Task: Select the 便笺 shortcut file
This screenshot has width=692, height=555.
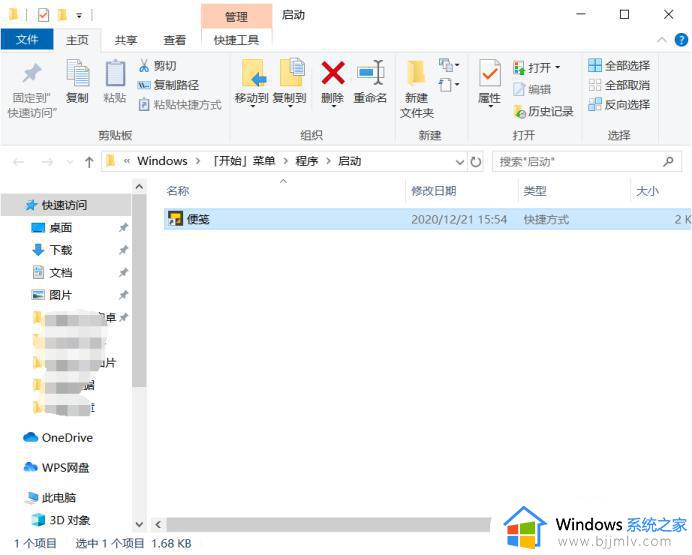Action: (x=427, y=219)
